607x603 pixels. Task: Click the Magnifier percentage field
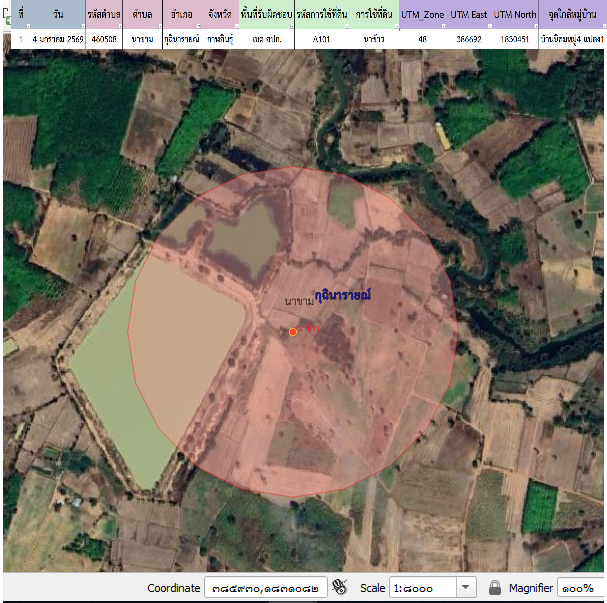point(580,587)
